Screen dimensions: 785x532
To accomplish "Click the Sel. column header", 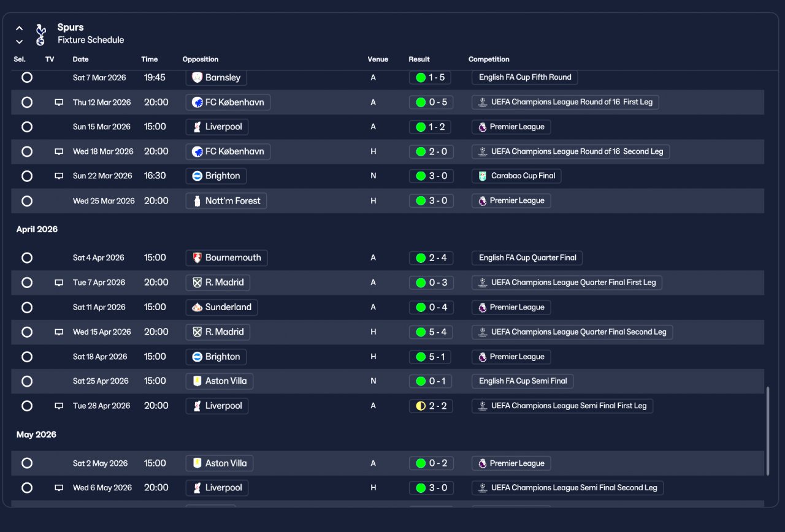I will pyautogui.click(x=20, y=59).
